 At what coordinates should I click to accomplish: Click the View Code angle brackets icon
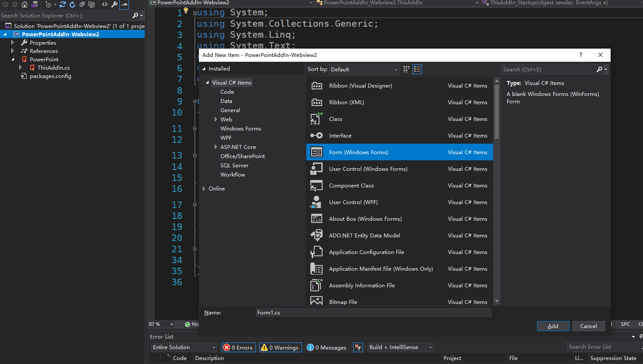click(x=105, y=4)
